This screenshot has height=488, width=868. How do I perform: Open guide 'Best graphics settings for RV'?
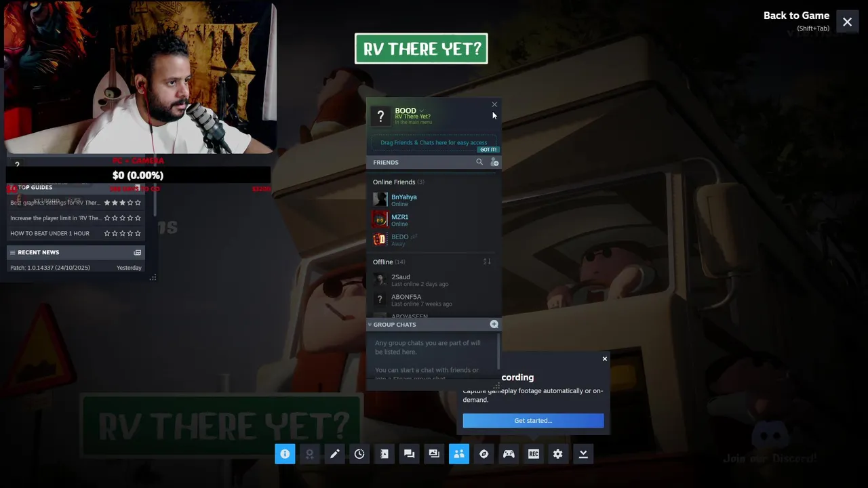55,203
